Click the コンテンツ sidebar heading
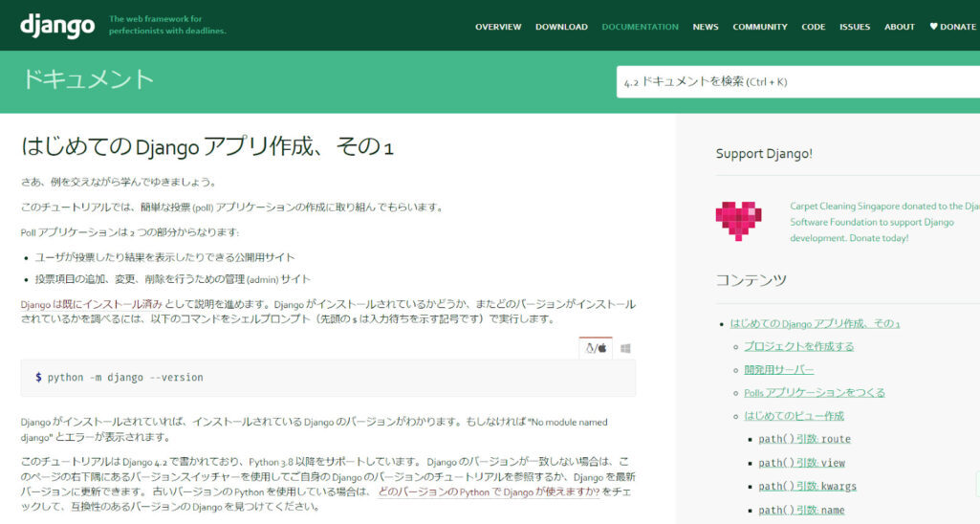 point(751,280)
